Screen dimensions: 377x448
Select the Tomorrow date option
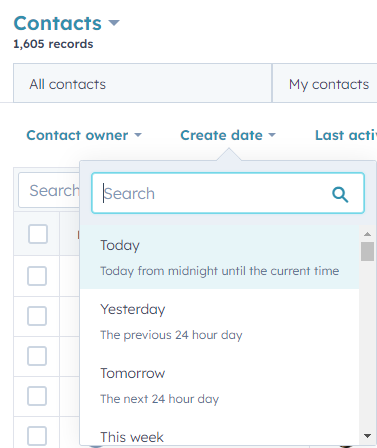(220, 385)
